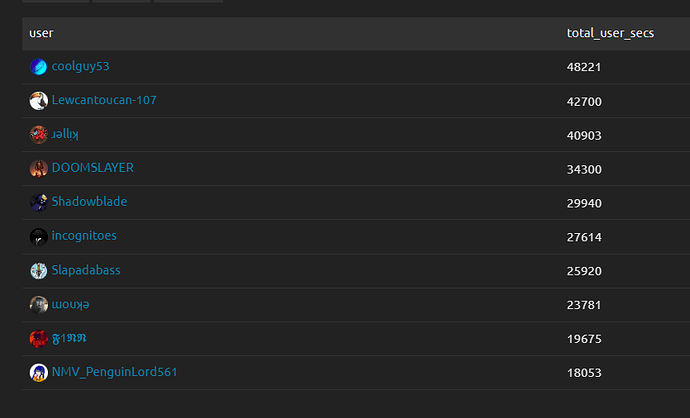Click coolguy53's blue swirl avatar
Viewport: 690px width, 418px height.
39,67
